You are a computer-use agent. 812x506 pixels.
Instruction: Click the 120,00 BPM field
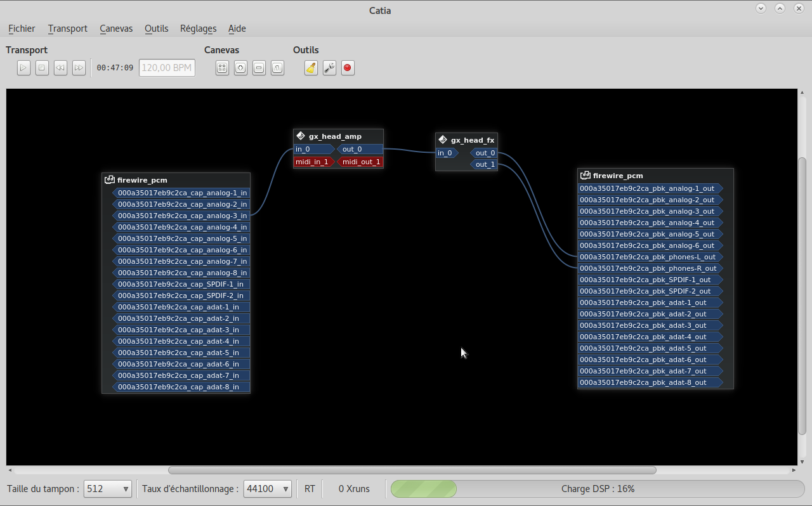tap(167, 68)
